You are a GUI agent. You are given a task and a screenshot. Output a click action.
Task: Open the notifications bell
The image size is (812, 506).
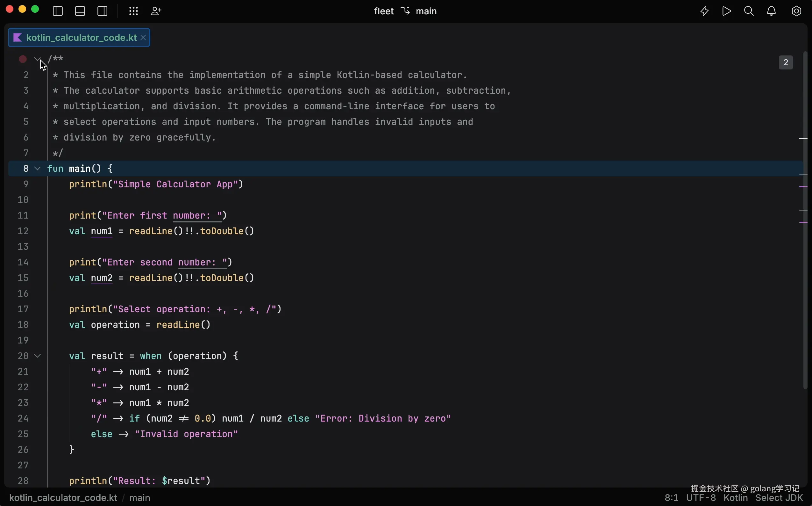[771, 11]
